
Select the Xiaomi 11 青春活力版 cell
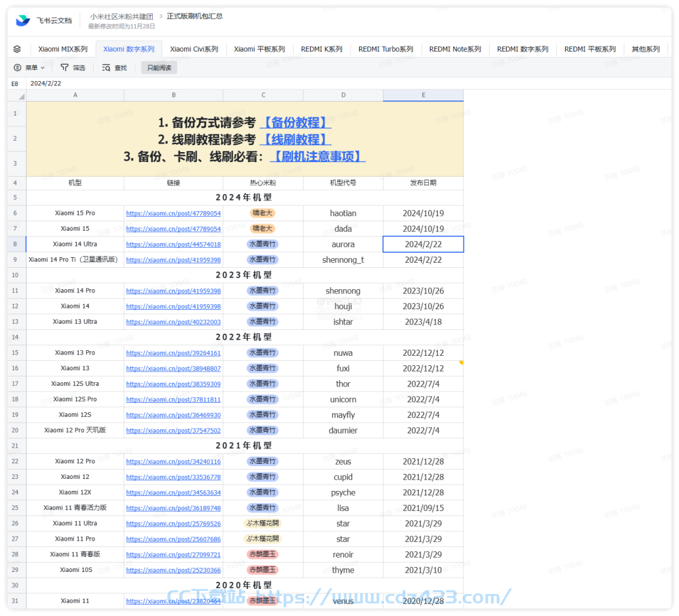[75, 508]
